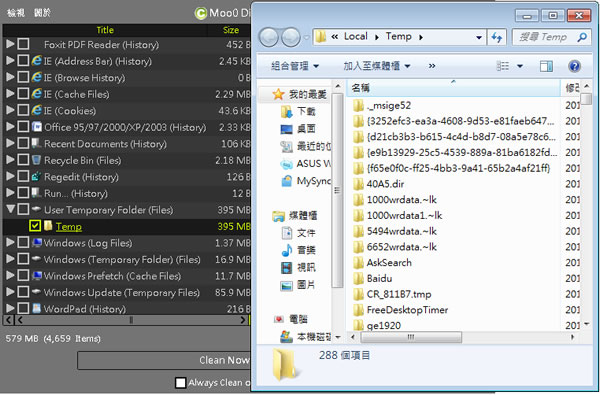Image resolution: width=600 pixels, height=396 pixels.
Task: Click the Windows Prefetch row icon
Action: pyautogui.click(x=37, y=275)
